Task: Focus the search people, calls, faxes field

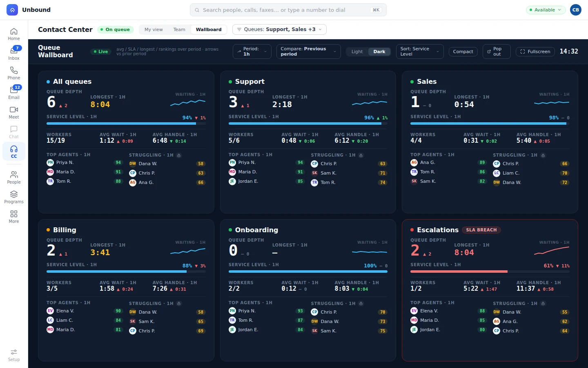Action: click(288, 10)
